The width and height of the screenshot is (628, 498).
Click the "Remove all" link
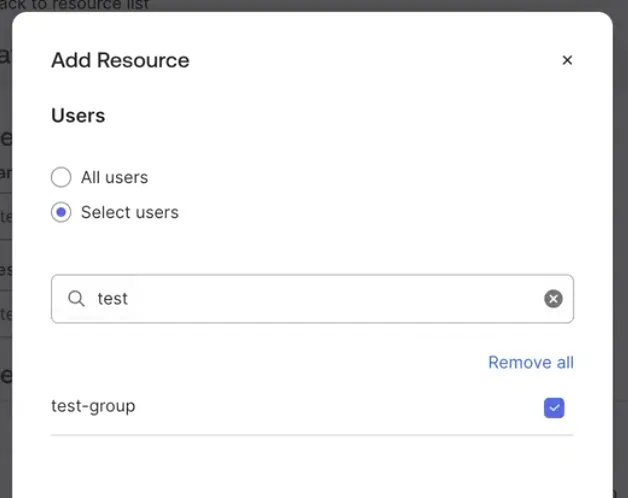(x=531, y=363)
